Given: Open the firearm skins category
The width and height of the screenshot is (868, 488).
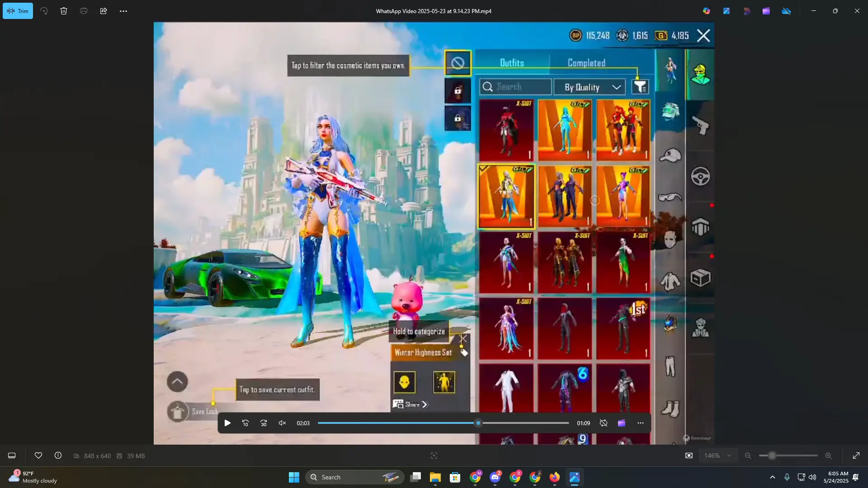Looking at the screenshot, I should (700, 125).
